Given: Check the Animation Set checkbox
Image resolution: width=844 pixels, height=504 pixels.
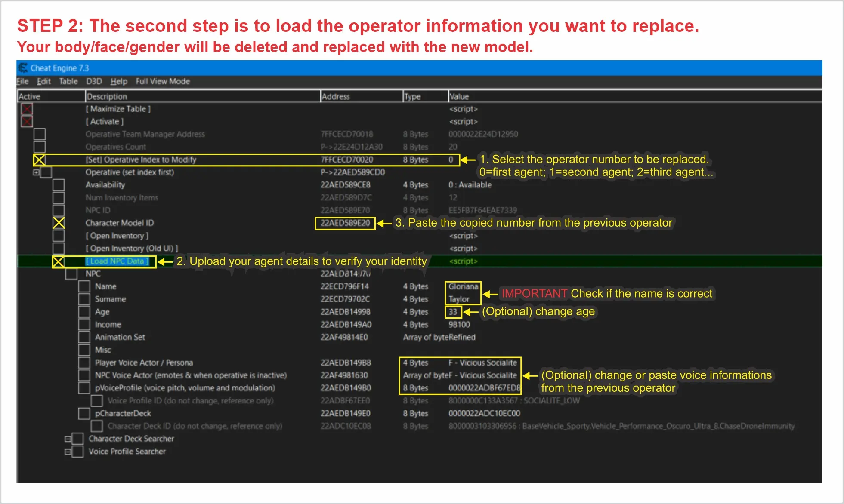Looking at the screenshot, I should [84, 337].
